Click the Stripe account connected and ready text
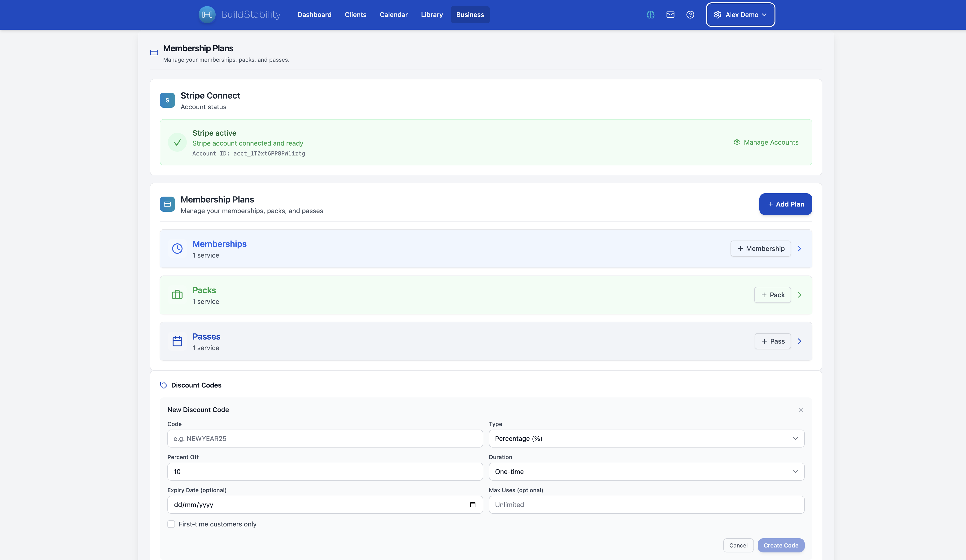Screen dimensions: 966x560 coord(248,143)
